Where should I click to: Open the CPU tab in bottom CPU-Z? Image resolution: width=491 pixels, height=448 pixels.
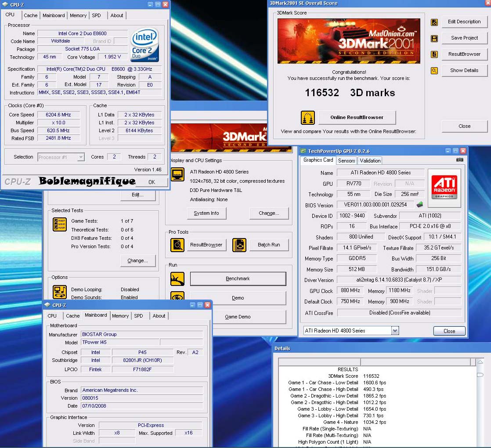(x=52, y=316)
